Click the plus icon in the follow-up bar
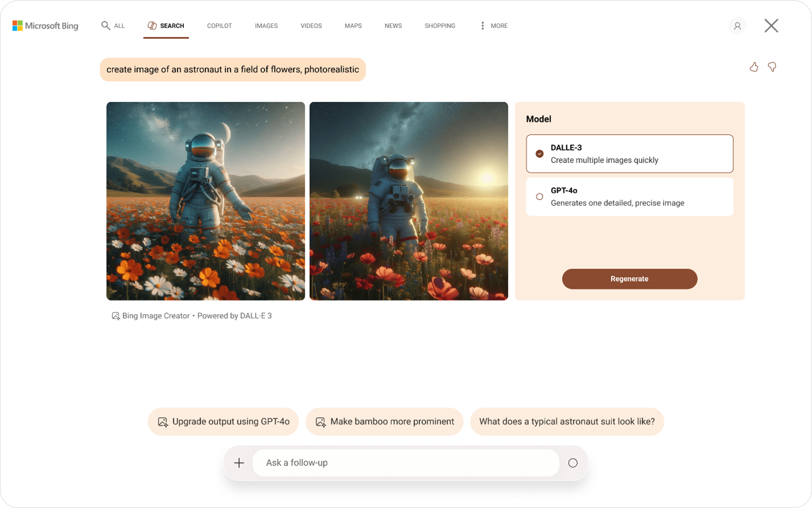This screenshot has height=508, width=812. (x=239, y=462)
